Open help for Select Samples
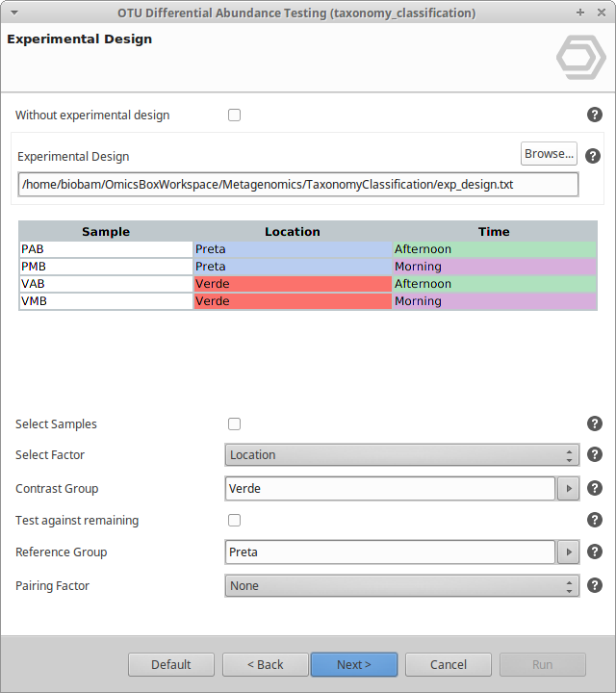616x693 pixels. pos(595,424)
